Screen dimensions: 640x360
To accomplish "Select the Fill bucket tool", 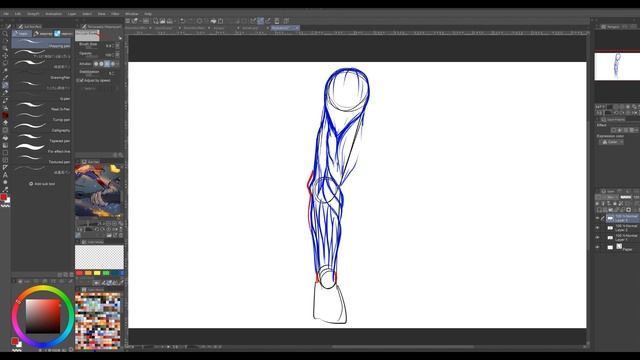I will point(5,138).
